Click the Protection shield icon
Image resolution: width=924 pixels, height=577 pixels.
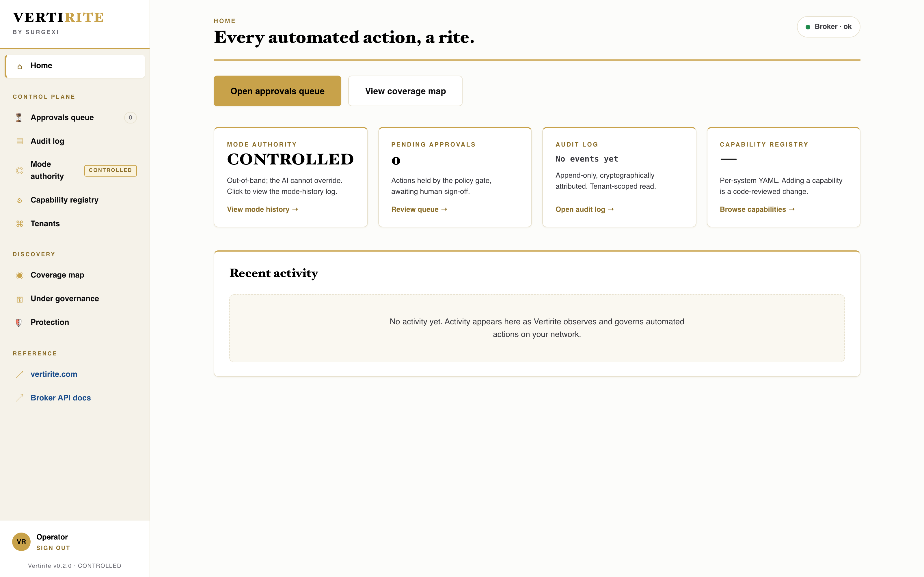tap(19, 323)
